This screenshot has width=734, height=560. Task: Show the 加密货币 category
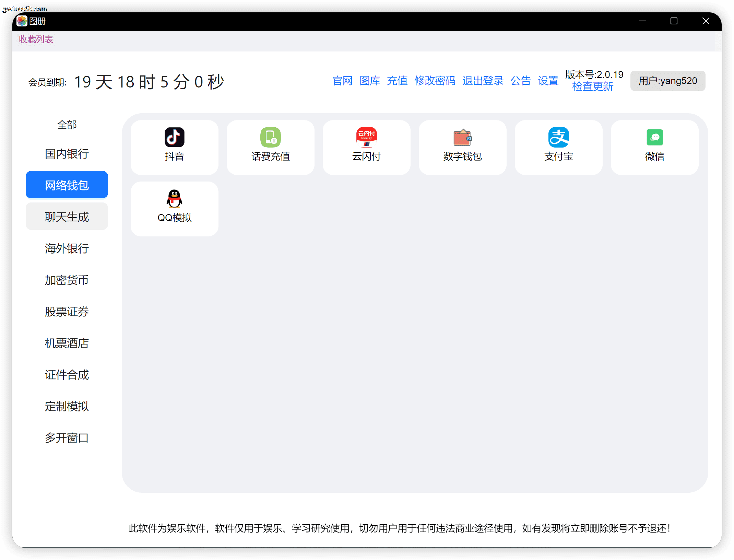tap(67, 280)
